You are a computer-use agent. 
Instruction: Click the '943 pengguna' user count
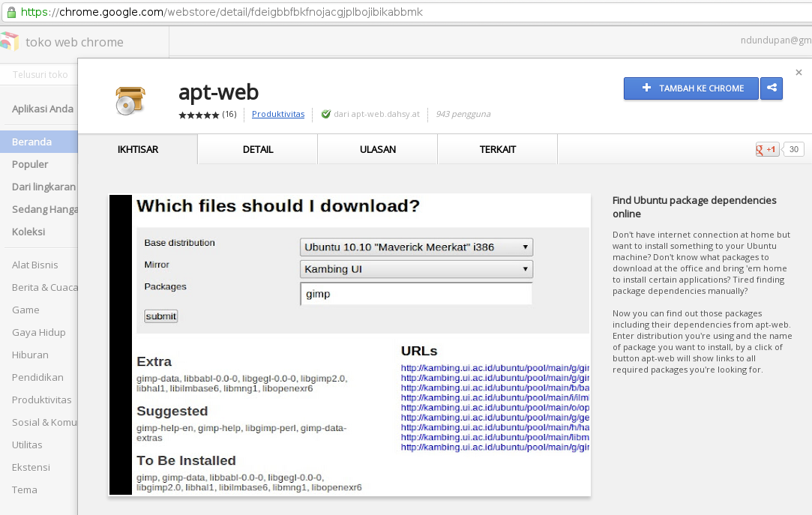(463, 114)
